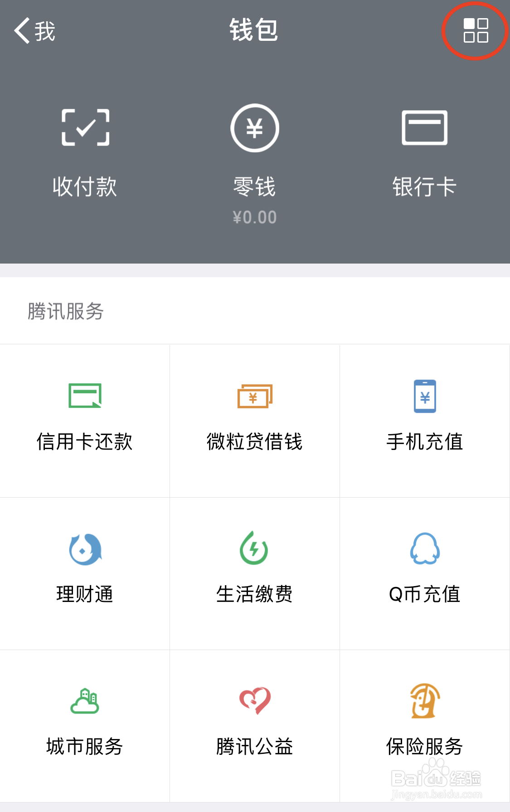Open Q币充值 penguin icon

click(x=425, y=548)
